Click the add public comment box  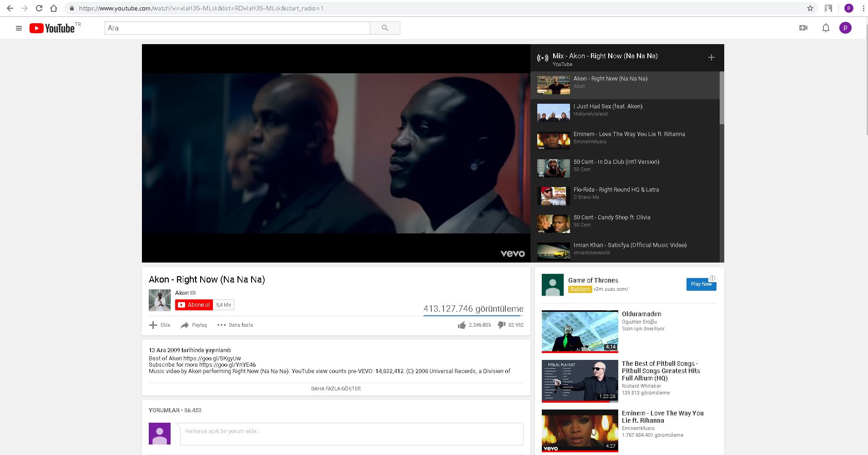(x=352, y=434)
